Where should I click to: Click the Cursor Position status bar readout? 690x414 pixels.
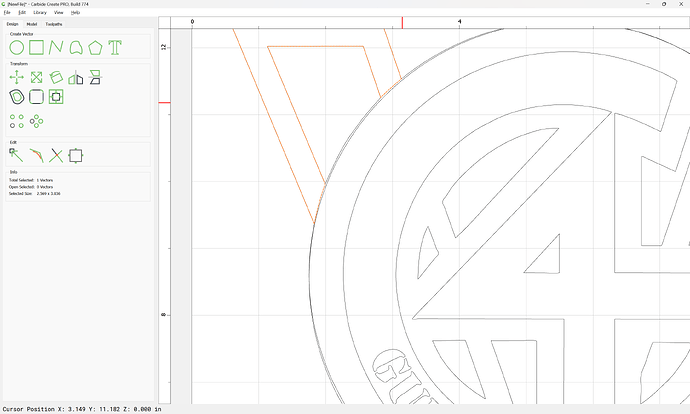click(x=82, y=409)
